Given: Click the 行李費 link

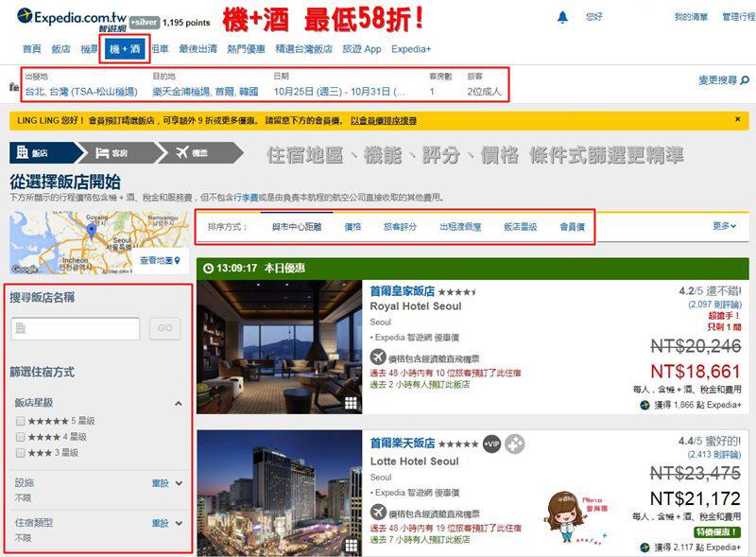Looking at the screenshot, I should (x=246, y=198).
